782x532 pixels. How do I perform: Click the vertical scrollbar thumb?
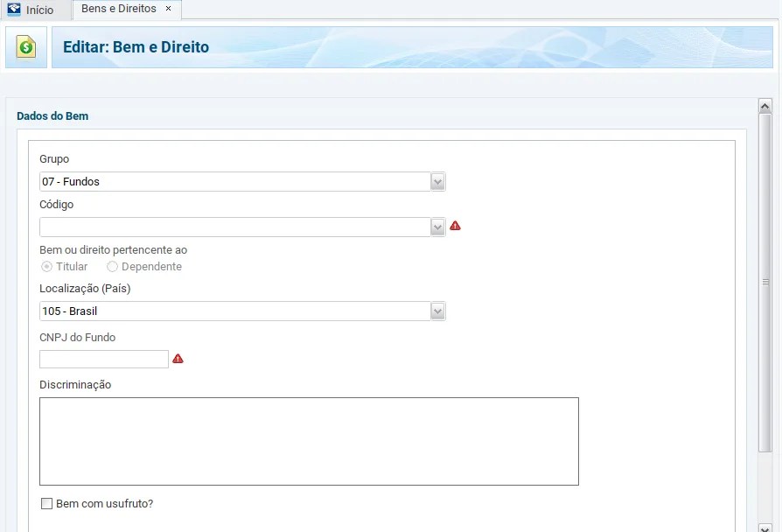765,282
